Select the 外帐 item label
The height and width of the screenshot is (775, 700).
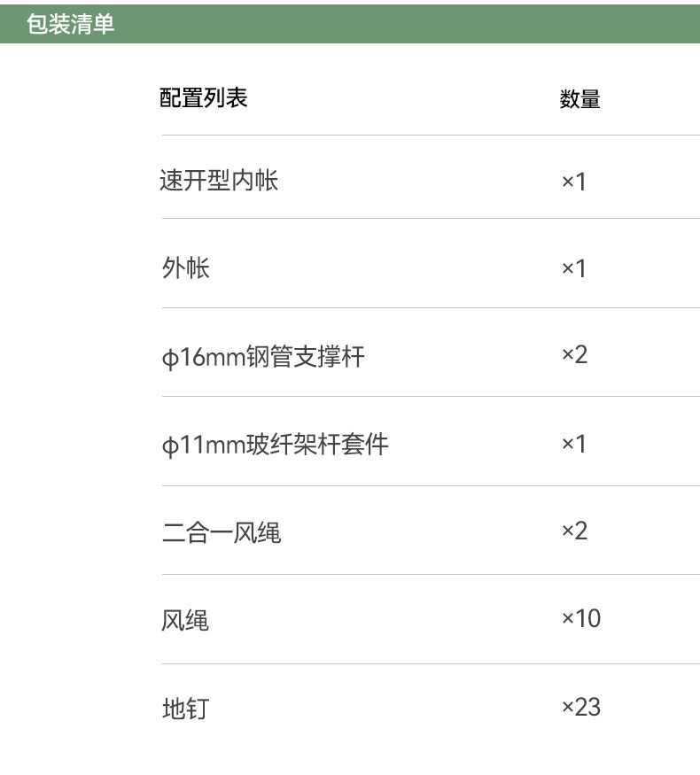(x=186, y=267)
